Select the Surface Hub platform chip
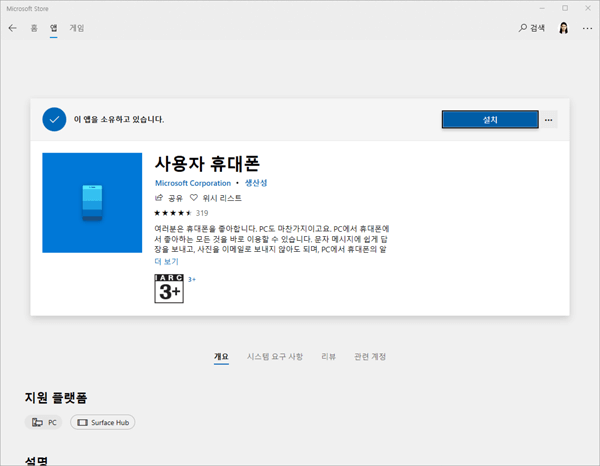The image size is (600, 466). point(102,422)
